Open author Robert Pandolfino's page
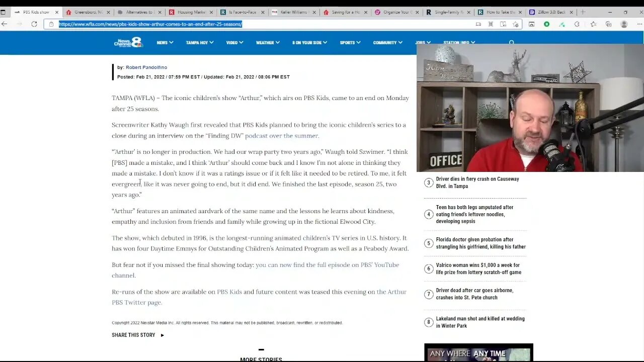644x362 pixels. tap(146, 67)
